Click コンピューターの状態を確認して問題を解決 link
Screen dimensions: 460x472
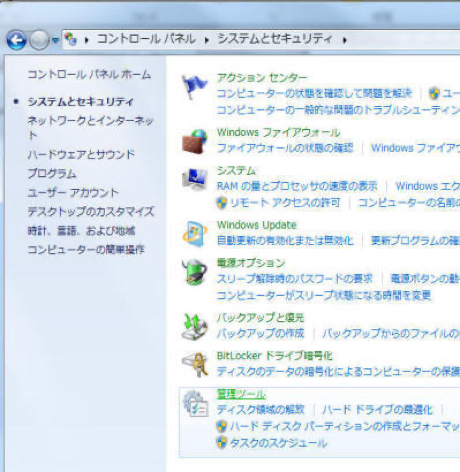tap(314, 94)
